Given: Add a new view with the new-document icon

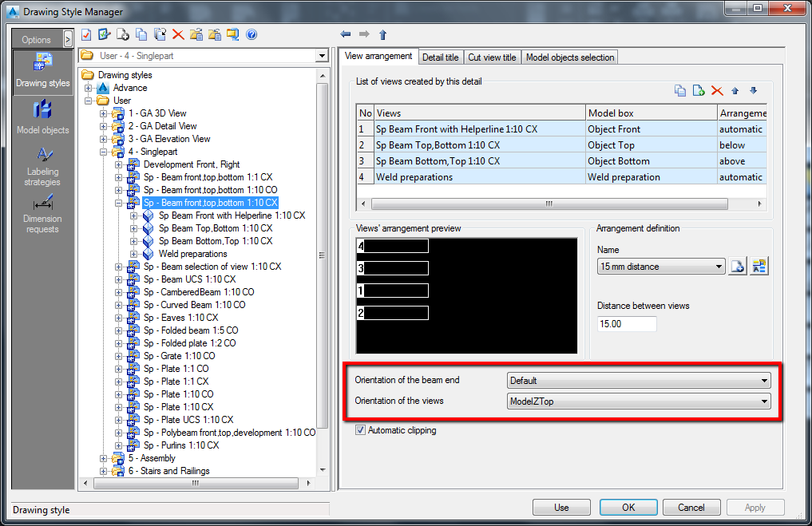Looking at the screenshot, I should [x=697, y=90].
